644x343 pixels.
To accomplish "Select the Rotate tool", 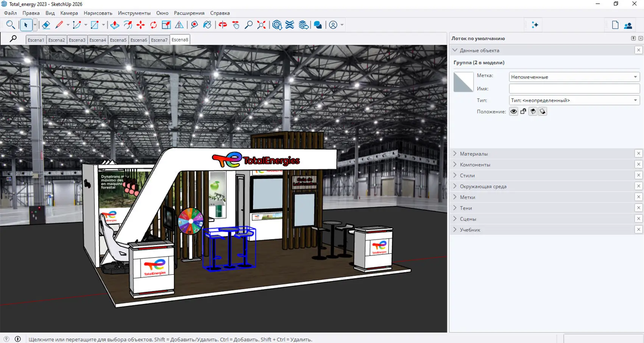I will (153, 25).
